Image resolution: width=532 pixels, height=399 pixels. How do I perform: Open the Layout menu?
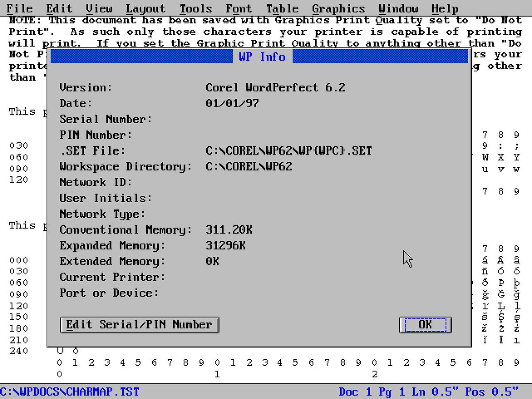click(x=145, y=8)
